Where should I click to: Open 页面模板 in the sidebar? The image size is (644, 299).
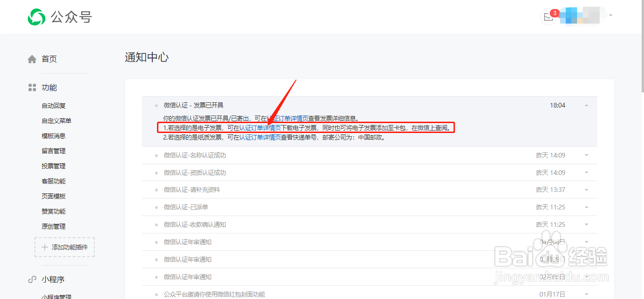click(x=54, y=196)
